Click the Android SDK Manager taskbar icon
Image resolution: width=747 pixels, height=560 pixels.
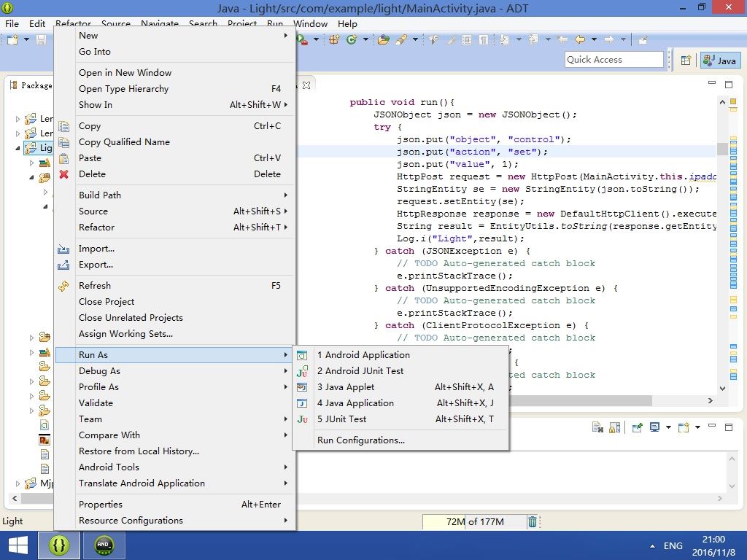tap(104, 545)
